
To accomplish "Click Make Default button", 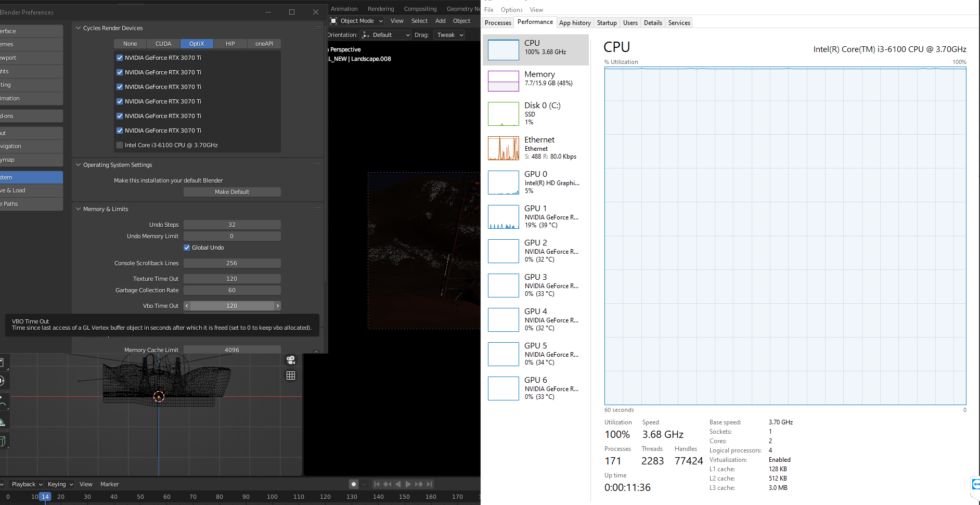I will click(232, 192).
